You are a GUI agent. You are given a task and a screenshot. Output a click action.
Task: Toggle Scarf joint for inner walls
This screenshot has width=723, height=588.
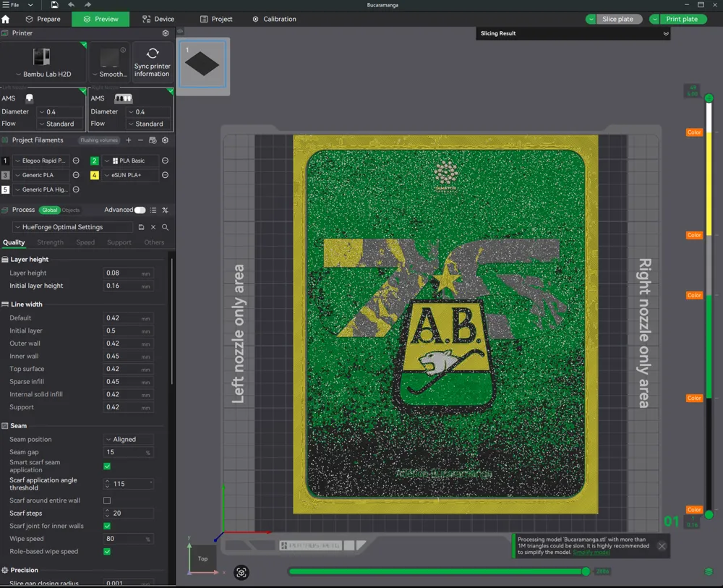pos(107,526)
